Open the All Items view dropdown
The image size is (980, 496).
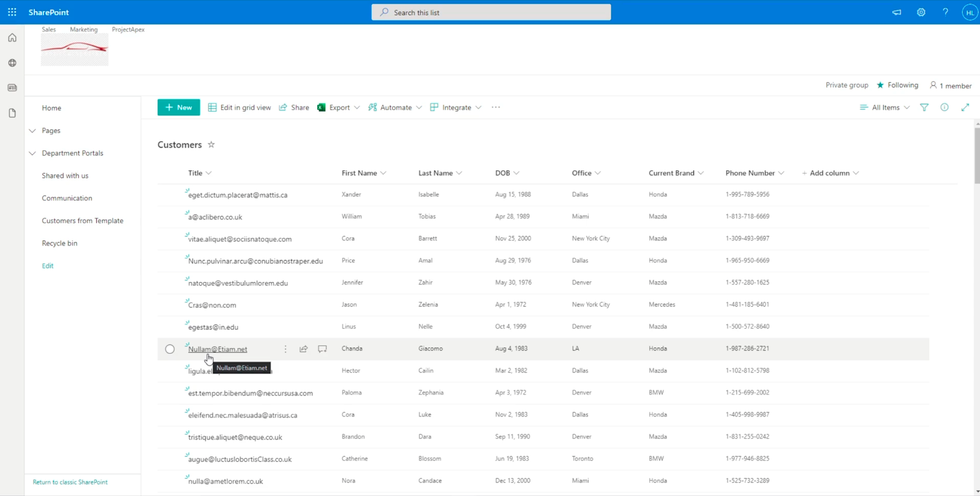pyautogui.click(x=885, y=107)
